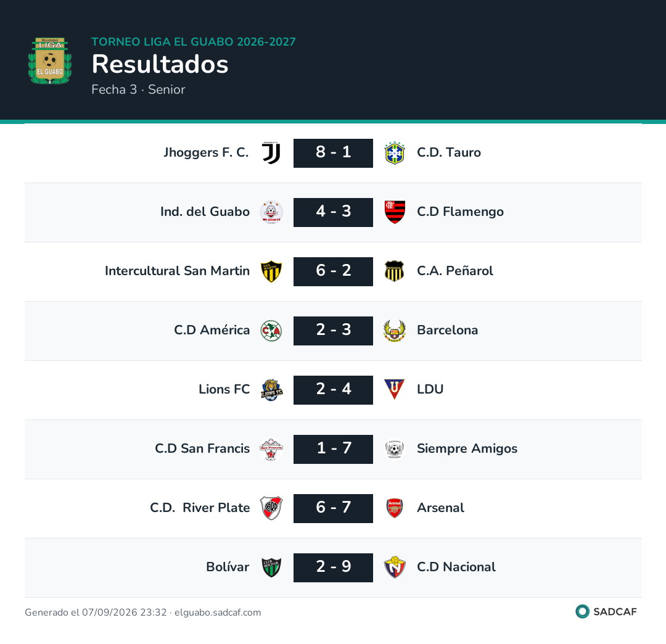This screenshot has width=666, height=644.
Task: Open the 8 - 1 score box
Action: click(x=333, y=153)
